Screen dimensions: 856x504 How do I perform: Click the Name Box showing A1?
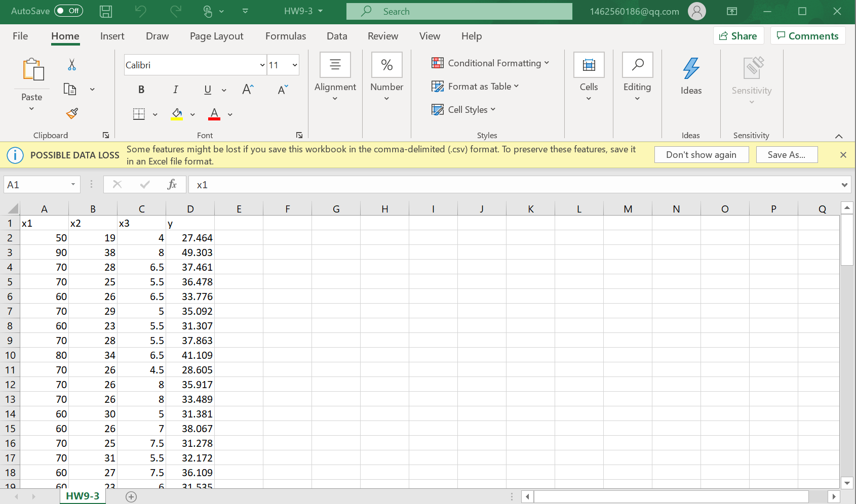pyautogui.click(x=36, y=185)
